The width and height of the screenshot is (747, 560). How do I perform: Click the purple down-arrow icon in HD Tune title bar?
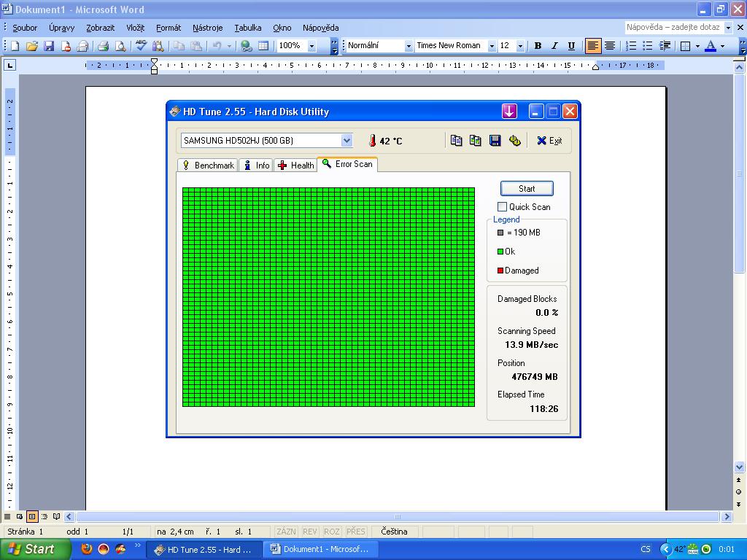click(509, 112)
